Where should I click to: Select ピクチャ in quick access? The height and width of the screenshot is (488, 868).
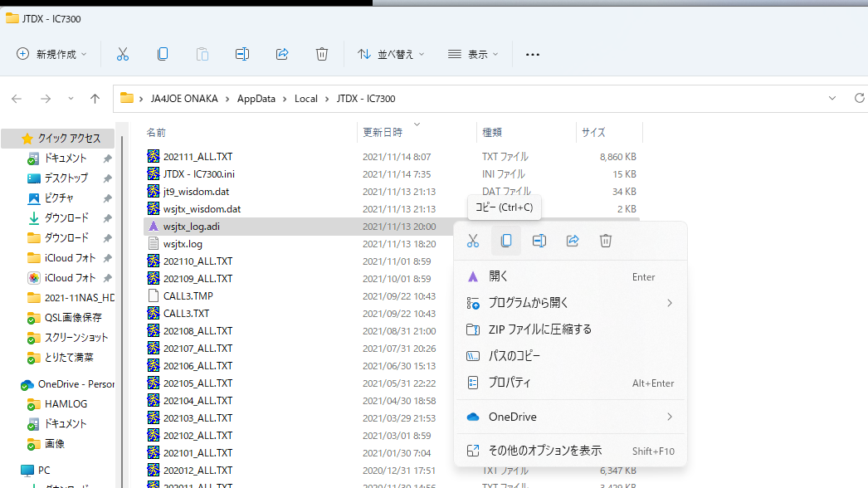(x=59, y=198)
